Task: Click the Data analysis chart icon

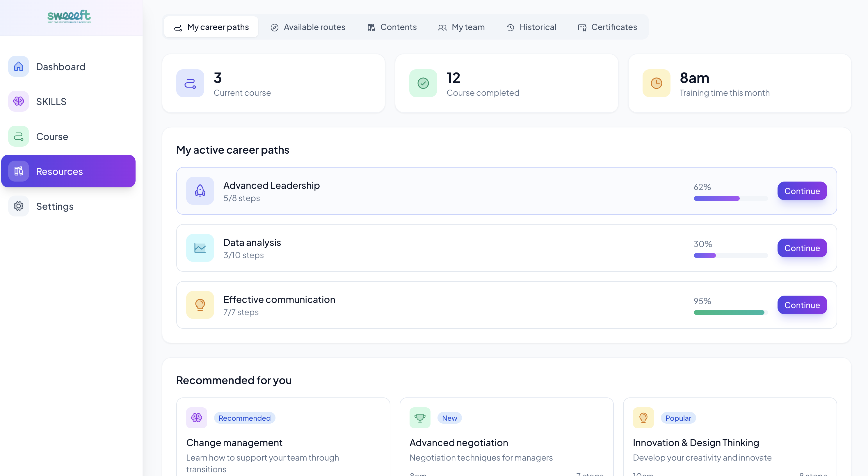Action: 200,248
